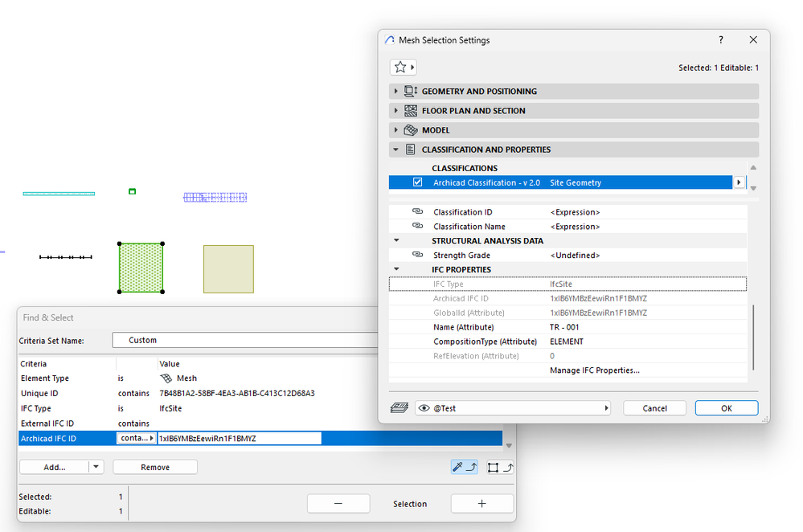
Task: Open the Favorites star button
Action: coord(403,67)
